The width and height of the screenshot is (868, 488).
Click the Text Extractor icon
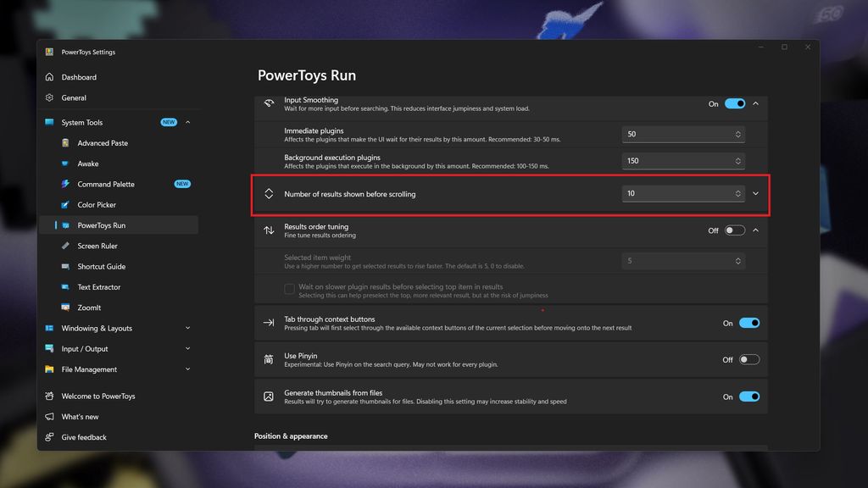(x=65, y=287)
